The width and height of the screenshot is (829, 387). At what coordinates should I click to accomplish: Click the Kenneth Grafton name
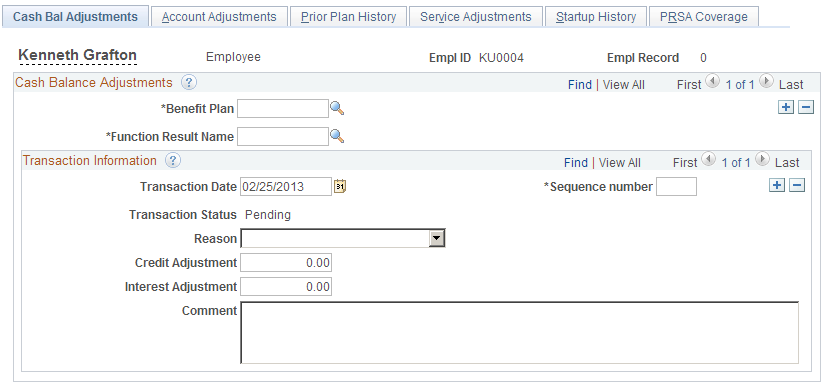[x=78, y=55]
